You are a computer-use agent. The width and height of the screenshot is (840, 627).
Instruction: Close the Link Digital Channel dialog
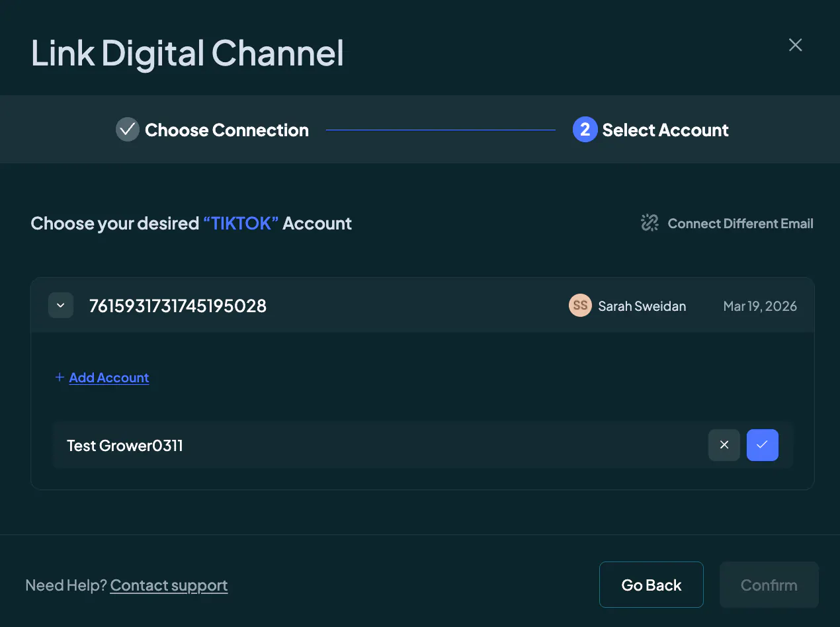[x=795, y=45]
